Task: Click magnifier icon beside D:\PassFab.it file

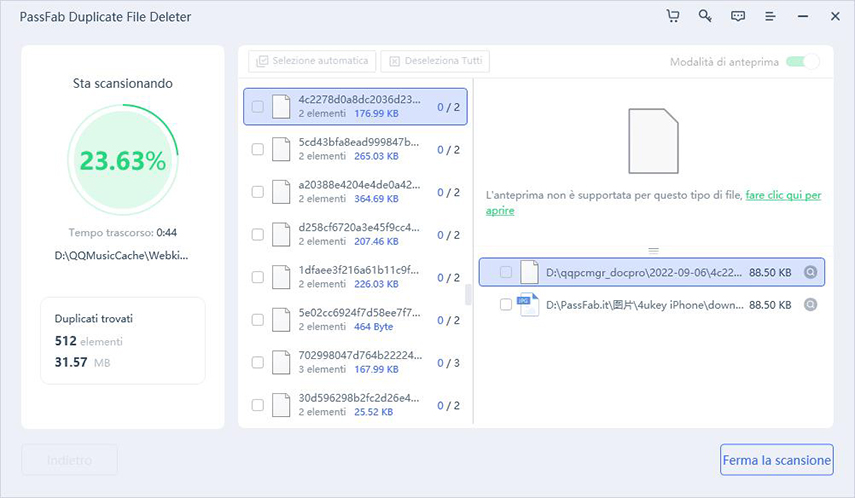Action: 810,304
